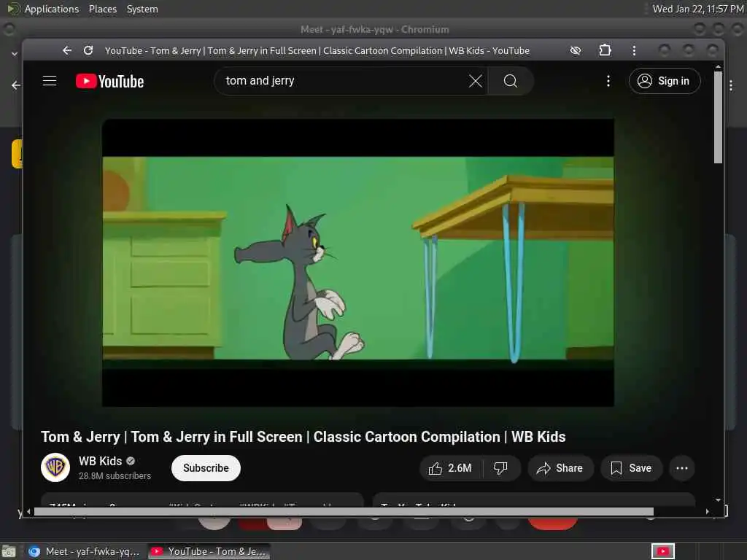Subscribe to WB Kids channel
Screen dimensions: 747x560
click(206, 468)
